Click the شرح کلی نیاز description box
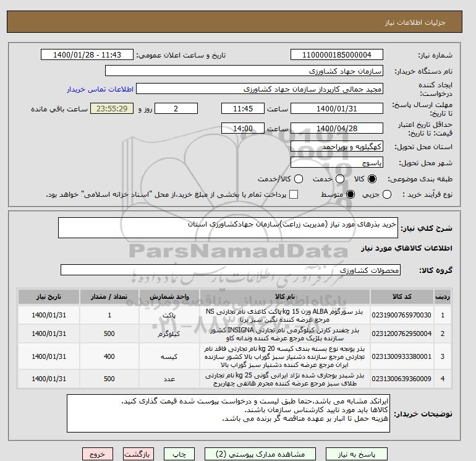476x461 pixels. [228, 228]
